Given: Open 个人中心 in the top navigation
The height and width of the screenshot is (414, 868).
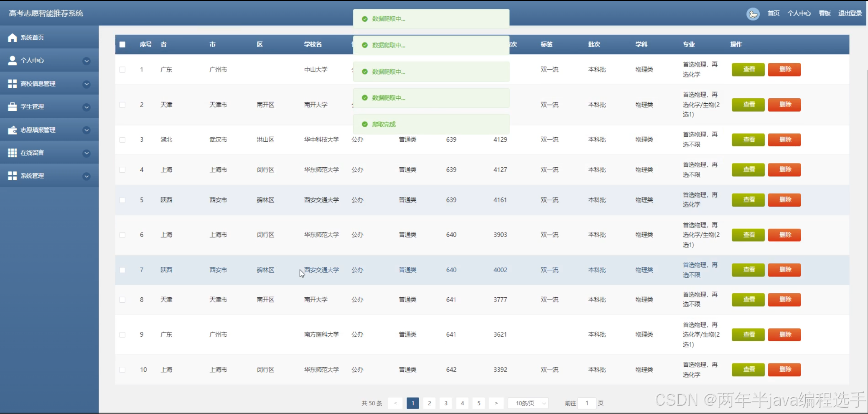Looking at the screenshot, I should point(799,13).
